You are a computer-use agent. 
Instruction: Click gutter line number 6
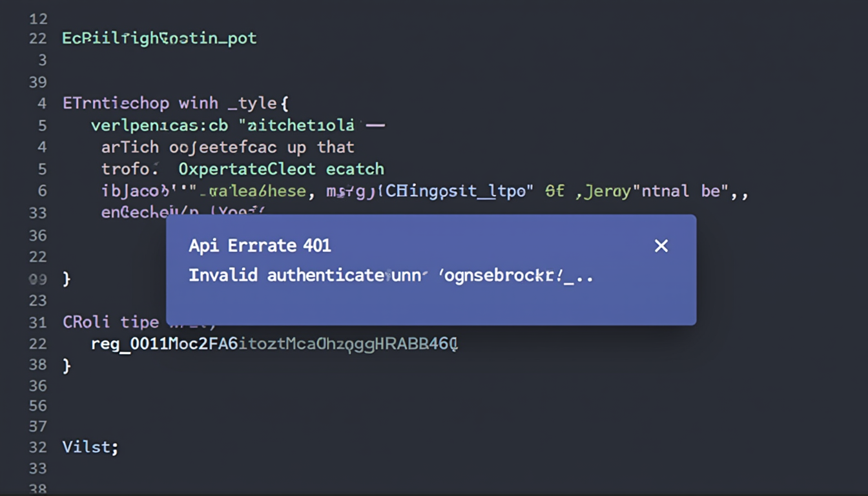43,191
